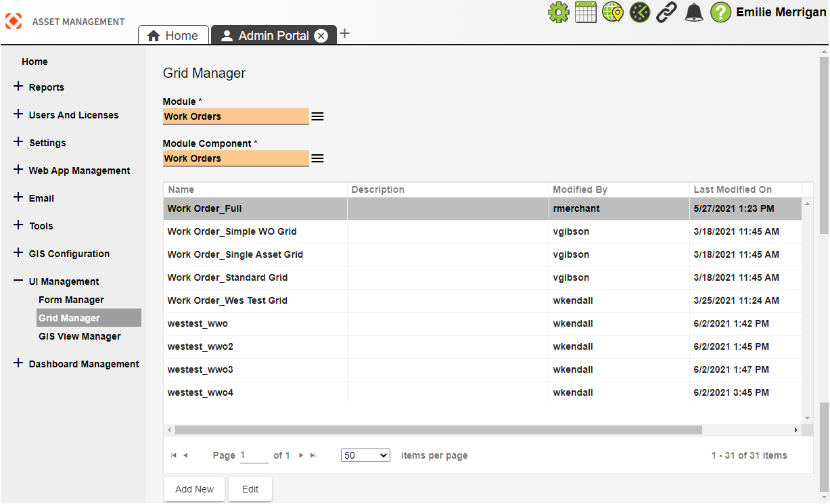The height and width of the screenshot is (504, 830).
Task: View notifications via the bell icon
Action: click(x=693, y=12)
